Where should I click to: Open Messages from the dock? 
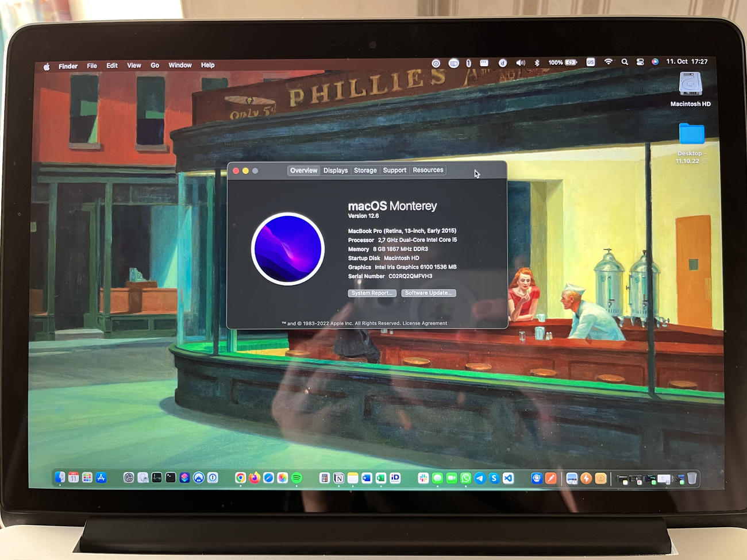[437, 478]
